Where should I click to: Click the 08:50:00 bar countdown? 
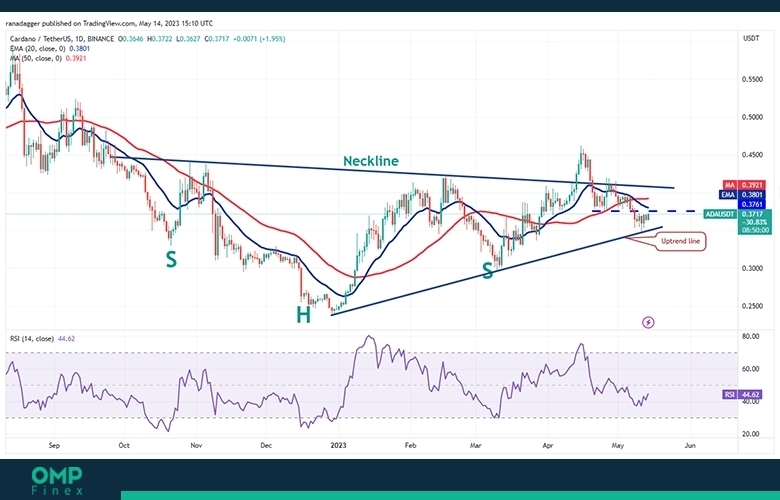click(755, 230)
